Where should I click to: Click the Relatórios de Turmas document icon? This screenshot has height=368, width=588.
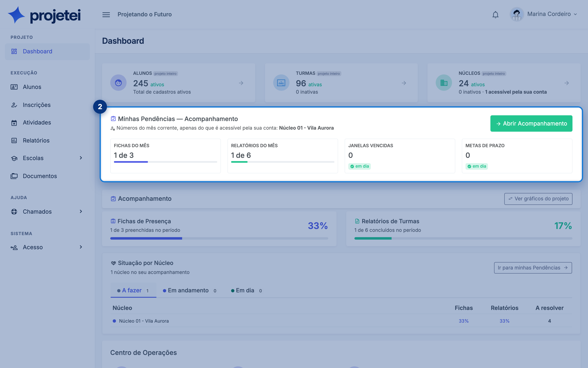tap(357, 221)
